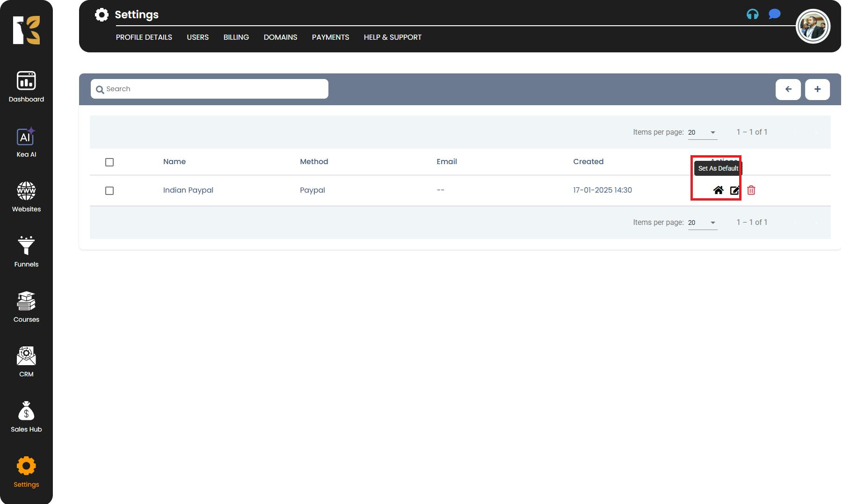Switch to the BILLING tab

(x=236, y=37)
